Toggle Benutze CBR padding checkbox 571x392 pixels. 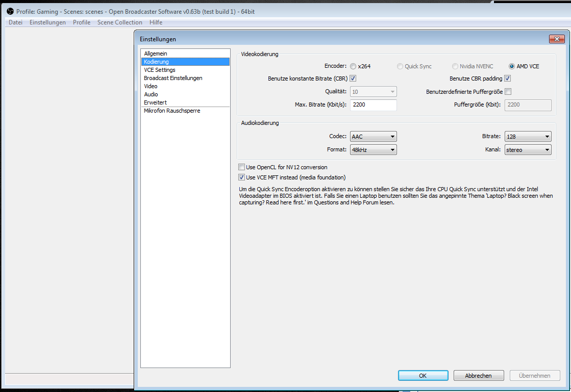coord(507,78)
